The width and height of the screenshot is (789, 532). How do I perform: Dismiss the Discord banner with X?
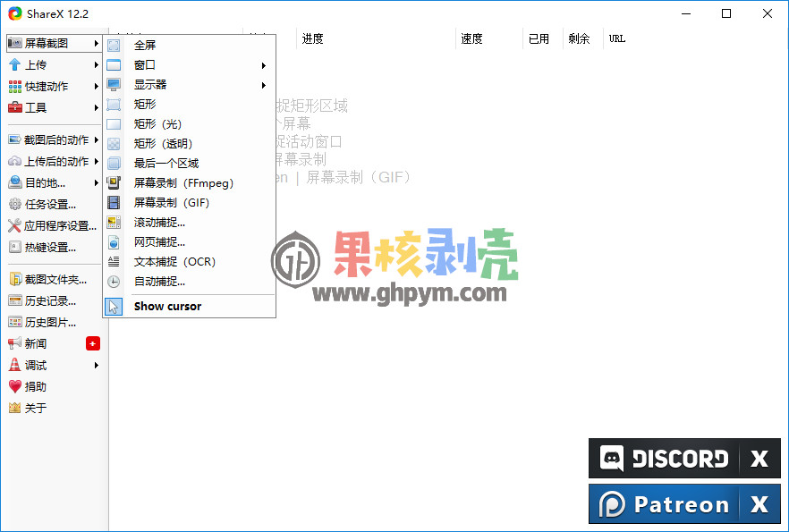coord(759,459)
